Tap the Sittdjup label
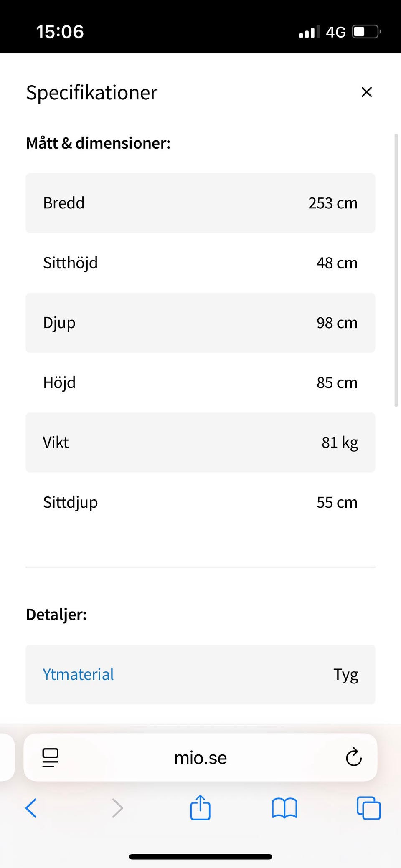The image size is (401, 868). (x=71, y=502)
